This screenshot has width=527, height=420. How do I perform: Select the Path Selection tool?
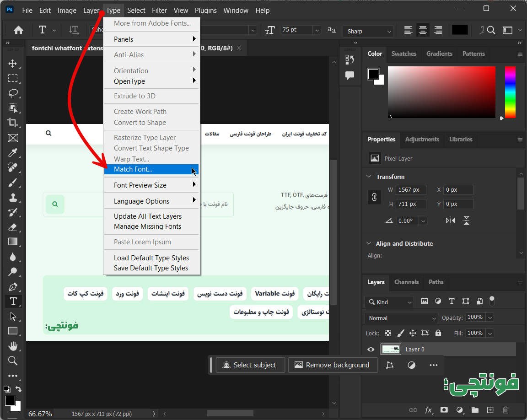pos(13,316)
